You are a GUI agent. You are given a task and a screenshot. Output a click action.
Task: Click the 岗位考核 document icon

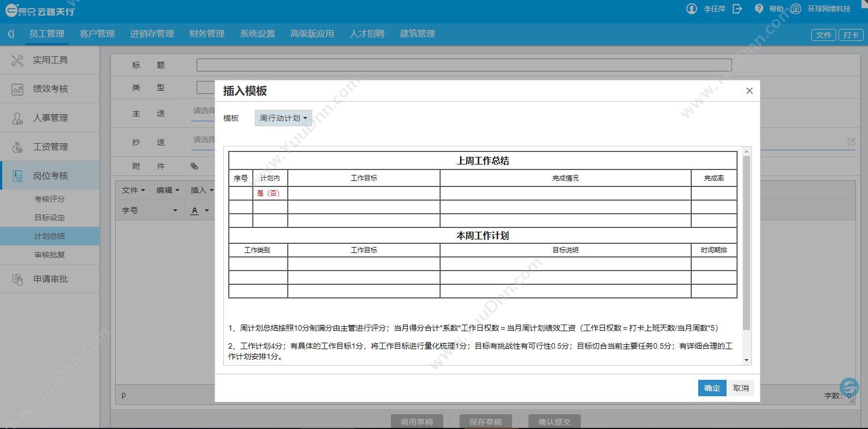point(17,176)
